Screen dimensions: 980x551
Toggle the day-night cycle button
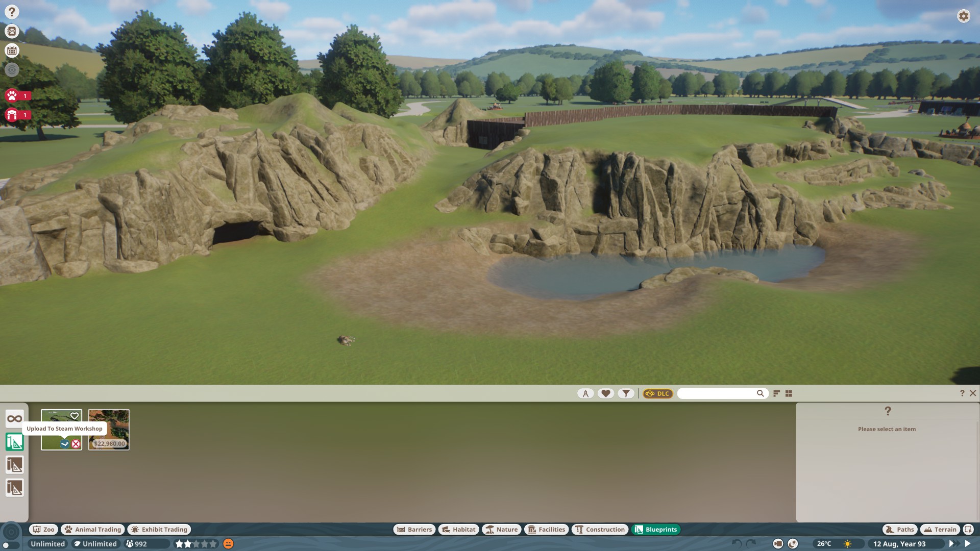coord(793,544)
